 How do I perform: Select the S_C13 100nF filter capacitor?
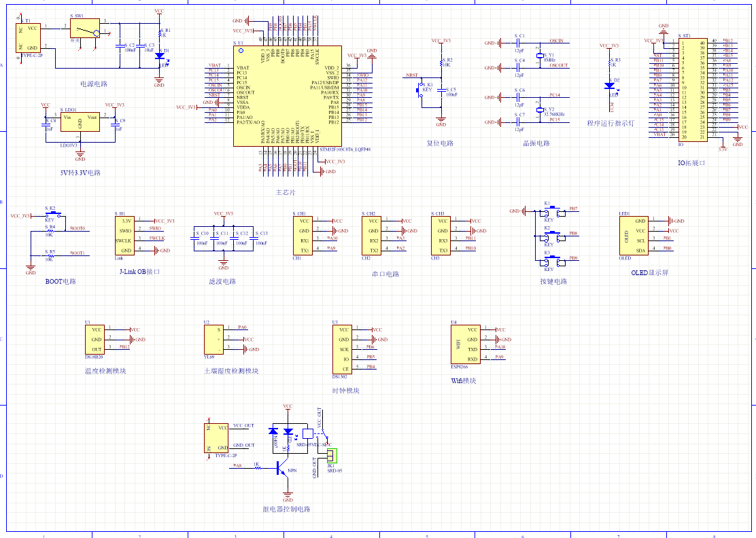click(x=253, y=238)
